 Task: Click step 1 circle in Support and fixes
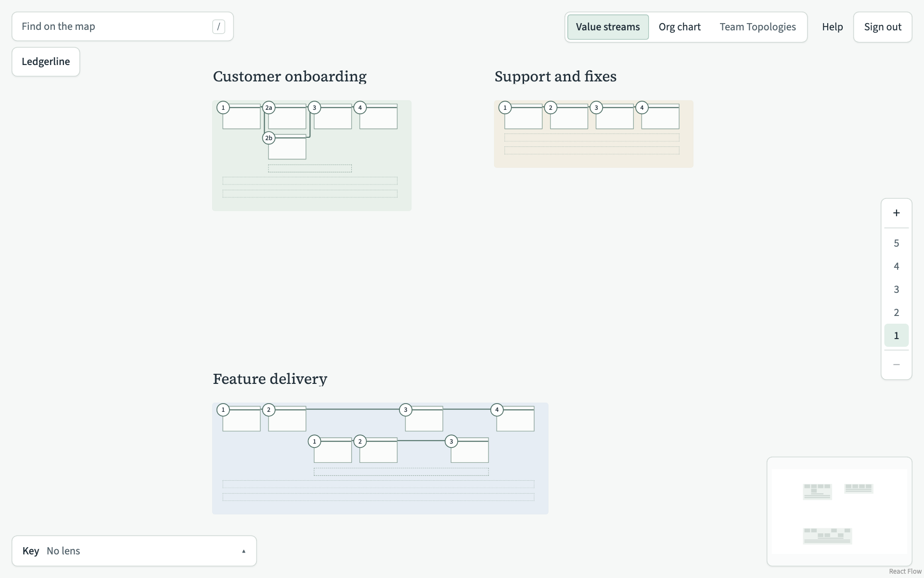click(505, 107)
